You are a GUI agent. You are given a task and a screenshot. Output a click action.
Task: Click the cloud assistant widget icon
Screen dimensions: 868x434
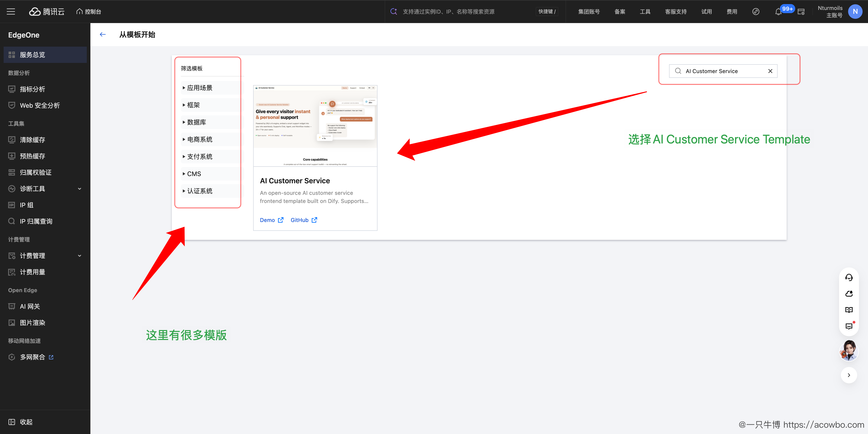849,293
